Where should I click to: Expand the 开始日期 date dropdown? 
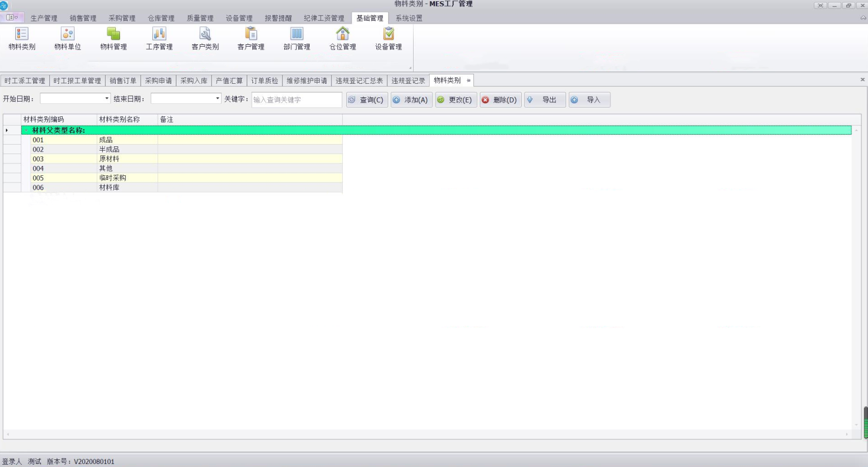pos(107,99)
